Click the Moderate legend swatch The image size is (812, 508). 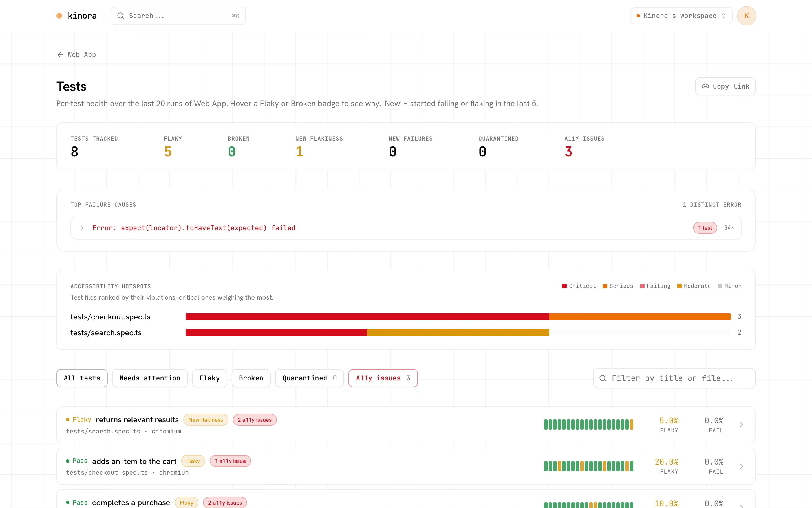point(679,286)
